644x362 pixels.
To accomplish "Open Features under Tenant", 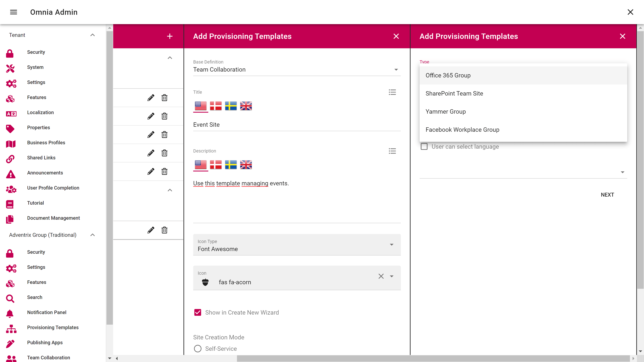I will (x=37, y=97).
